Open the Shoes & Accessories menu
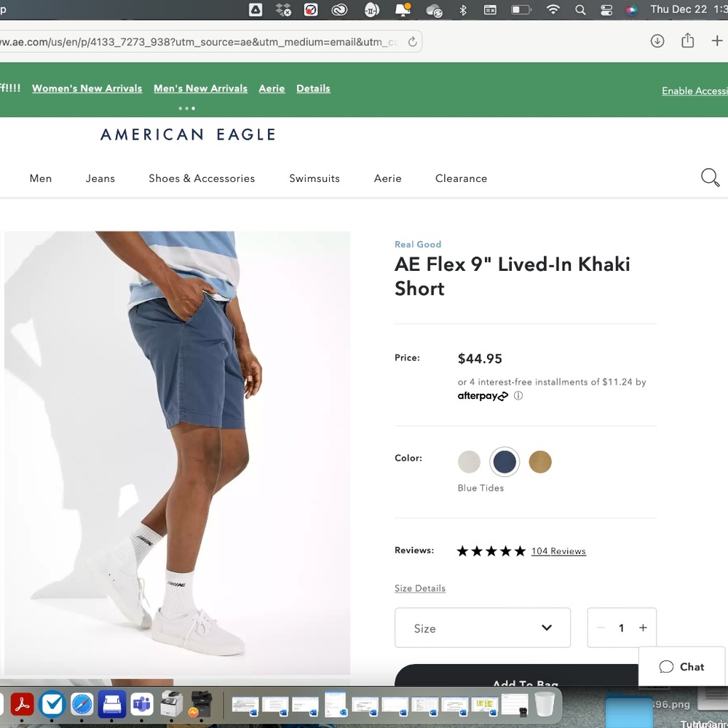The width and height of the screenshot is (728, 728). click(202, 178)
